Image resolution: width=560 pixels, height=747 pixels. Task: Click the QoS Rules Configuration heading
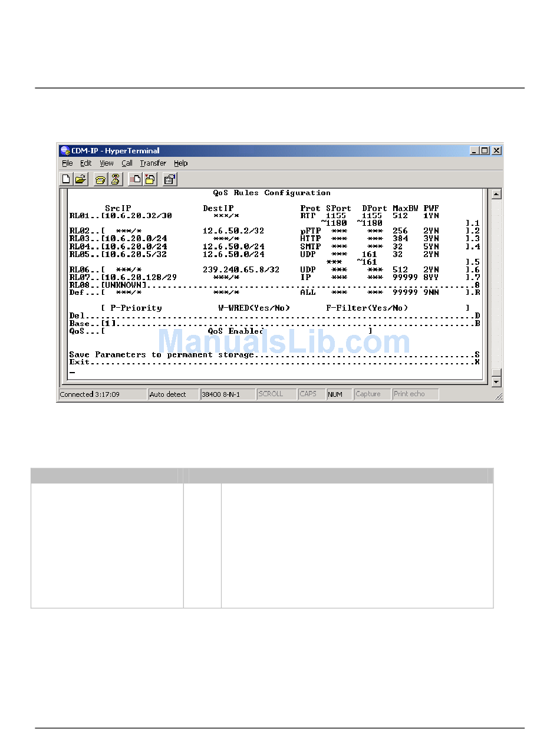coord(272,193)
